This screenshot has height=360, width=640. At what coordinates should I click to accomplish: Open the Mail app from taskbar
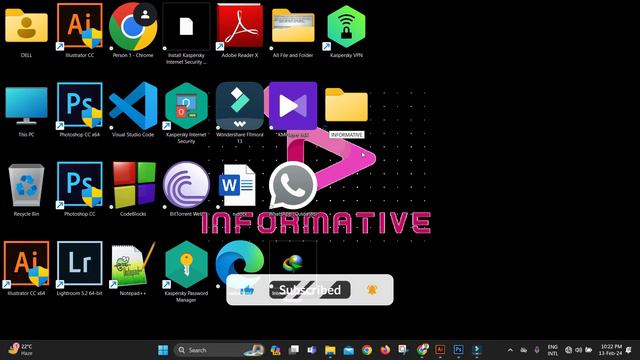tap(349, 350)
